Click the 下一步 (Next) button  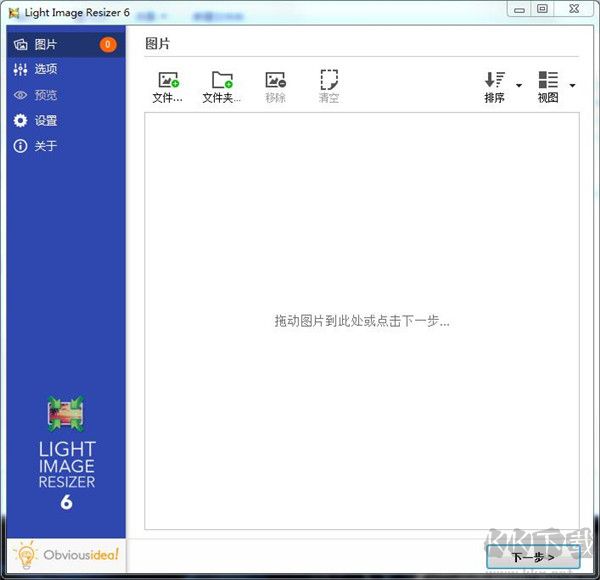point(533,557)
